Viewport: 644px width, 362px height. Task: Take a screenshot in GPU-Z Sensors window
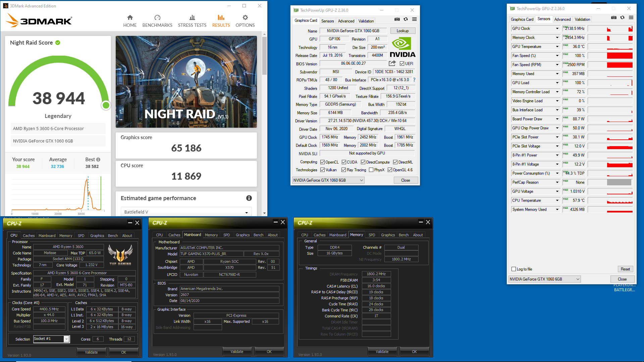click(614, 18)
